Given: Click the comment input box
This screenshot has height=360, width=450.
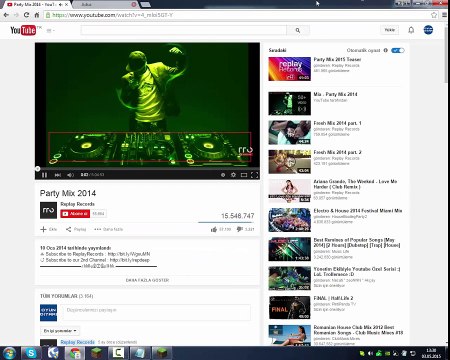Looking at the screenshot, I should coord(156,312).
